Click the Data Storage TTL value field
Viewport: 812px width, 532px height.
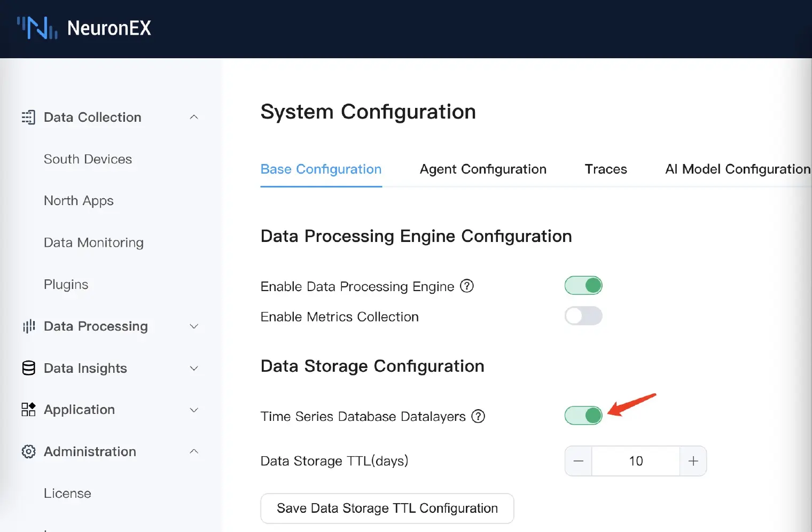pyautogui.click(x=636, y=461)
